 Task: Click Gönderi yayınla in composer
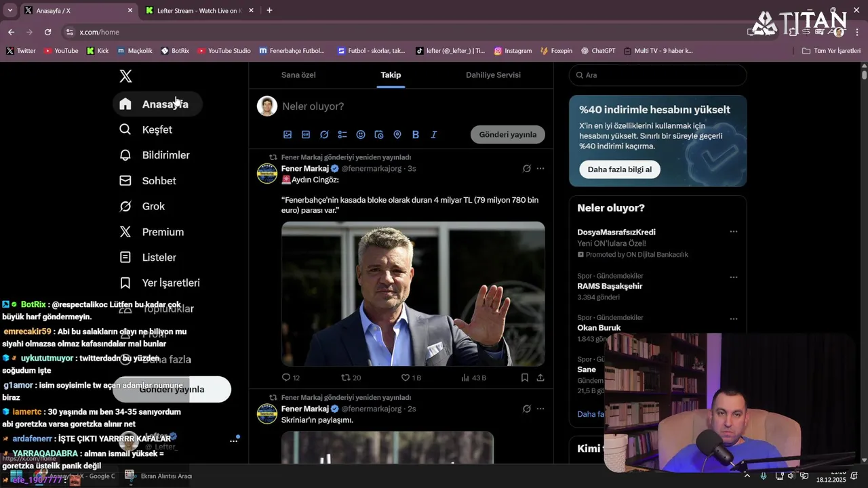(508, 134)
